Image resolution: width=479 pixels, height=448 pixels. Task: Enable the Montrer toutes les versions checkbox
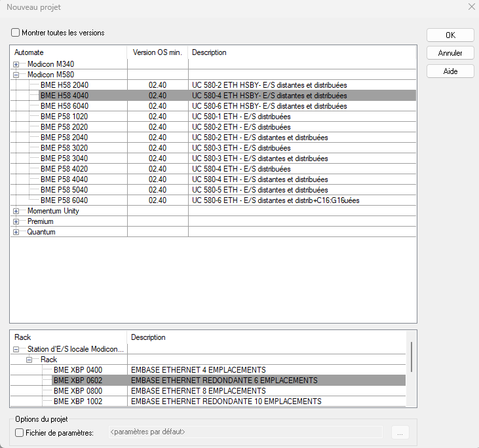pyautogui.click(x=15, y=32)
